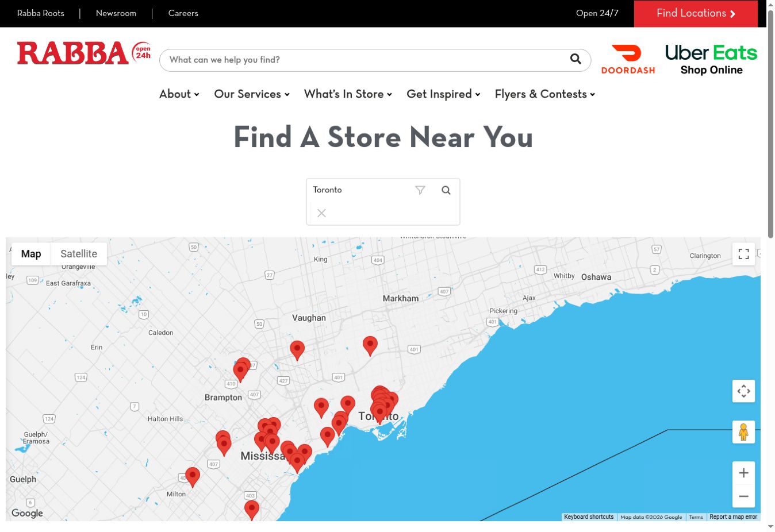Open the Newsroom link

click(x=116, y=13)
